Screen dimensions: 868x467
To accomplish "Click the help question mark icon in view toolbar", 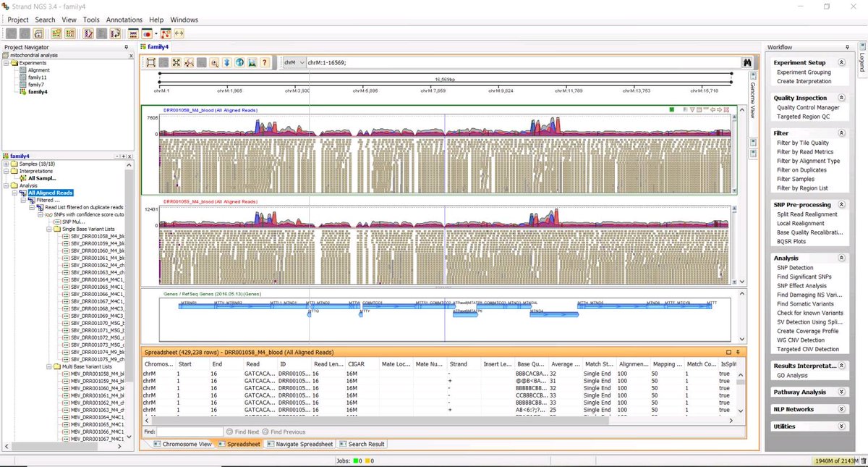I will 265,63.
